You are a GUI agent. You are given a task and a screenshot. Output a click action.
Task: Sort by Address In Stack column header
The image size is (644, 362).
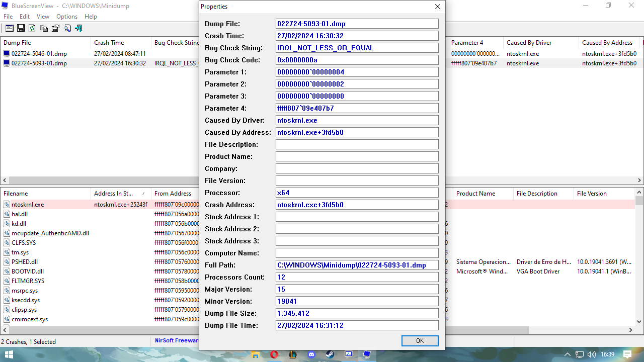121,194
